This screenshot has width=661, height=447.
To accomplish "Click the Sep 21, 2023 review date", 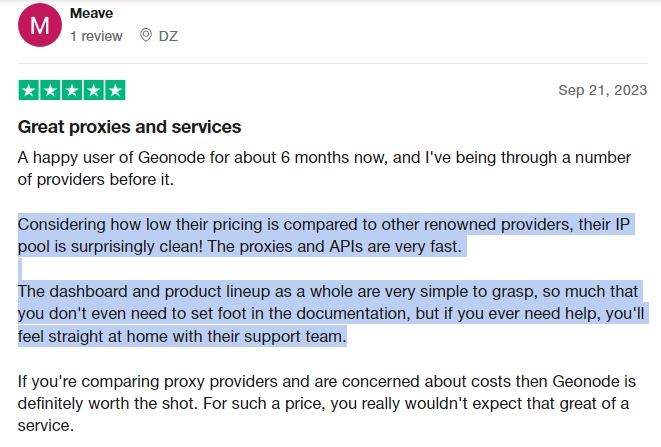I will click(602, 90).
